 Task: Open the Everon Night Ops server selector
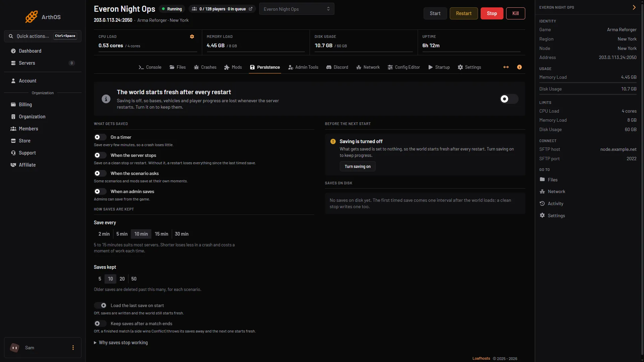click(297, 9)
